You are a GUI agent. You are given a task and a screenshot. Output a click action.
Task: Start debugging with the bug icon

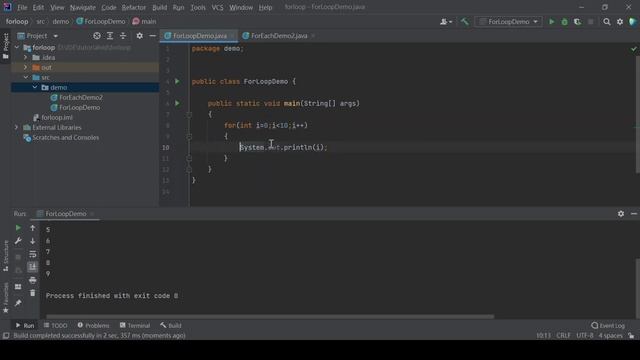pos(564,22)
